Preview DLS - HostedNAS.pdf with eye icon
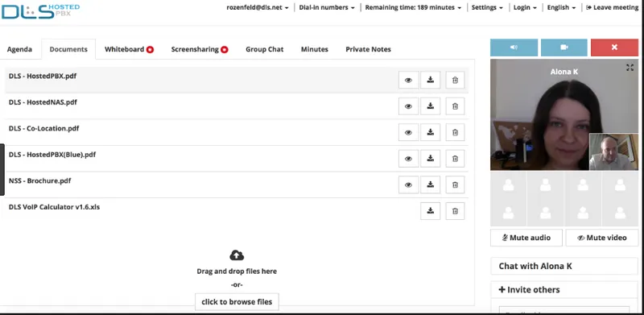This screenshot has height=315, width=644. [408, 106]
